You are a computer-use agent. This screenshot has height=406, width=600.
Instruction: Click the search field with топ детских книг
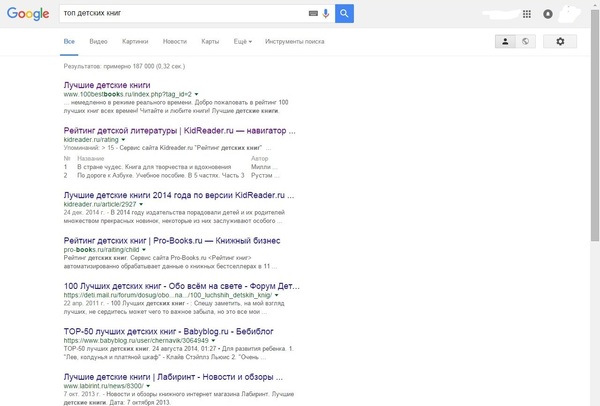pos(180,14)
